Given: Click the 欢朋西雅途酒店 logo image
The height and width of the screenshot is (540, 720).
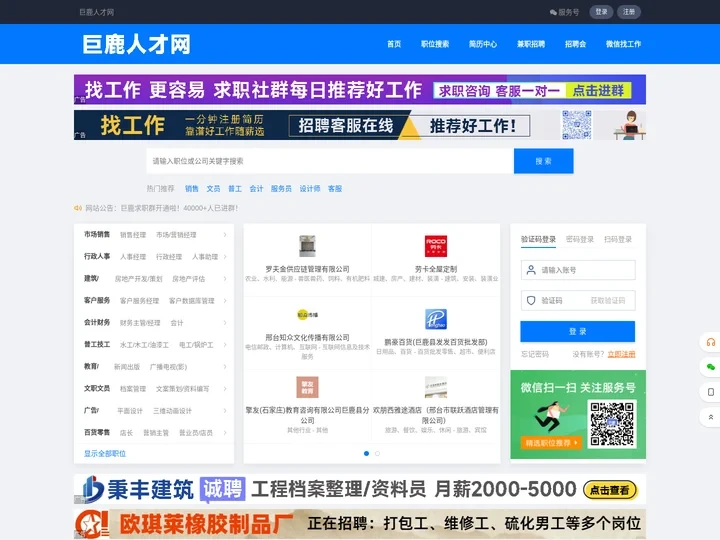Looking at the screenshot, I should pos(436,388).
